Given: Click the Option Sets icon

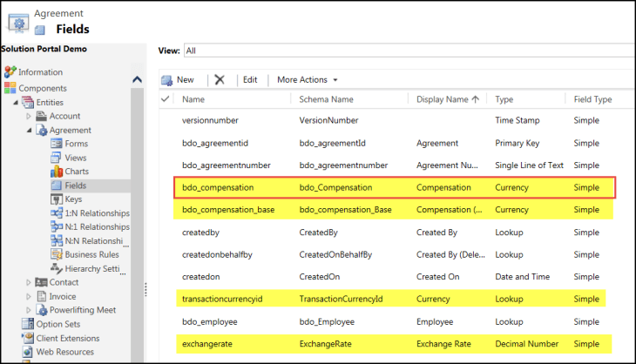Looking at the screenshot, I should point(29,324).
